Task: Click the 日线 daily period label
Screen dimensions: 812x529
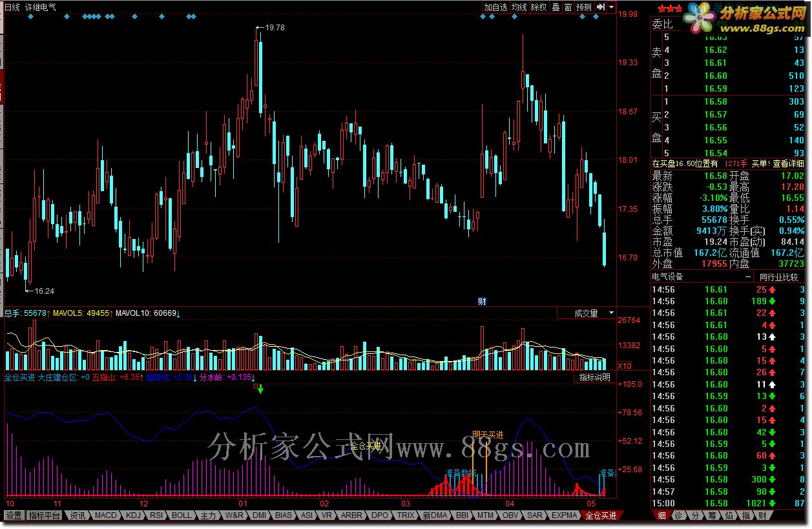Action: coord(12,7)
